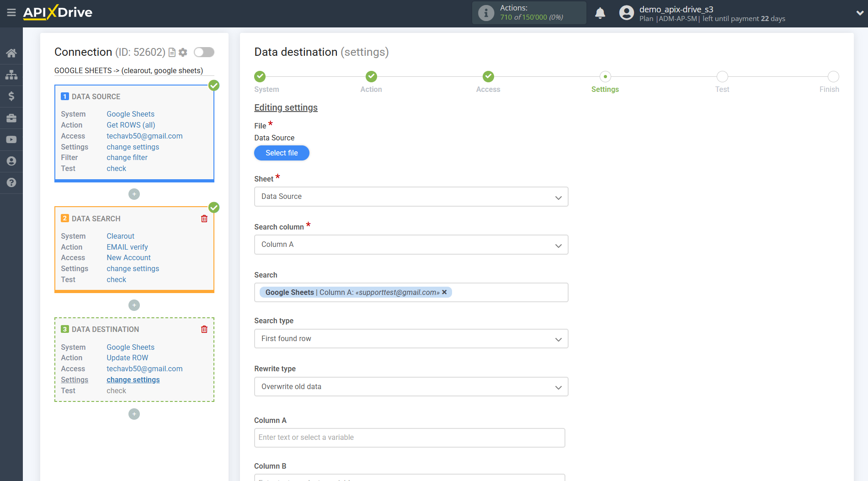
Task: Open the connections hierarchy icon in sidebar
Action: pos(11,74)
